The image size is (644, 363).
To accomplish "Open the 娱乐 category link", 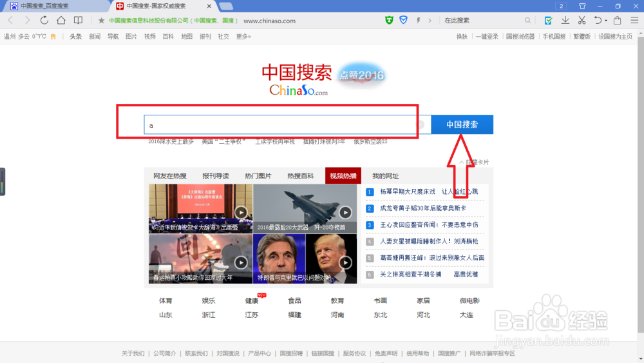I will [209, 300].
